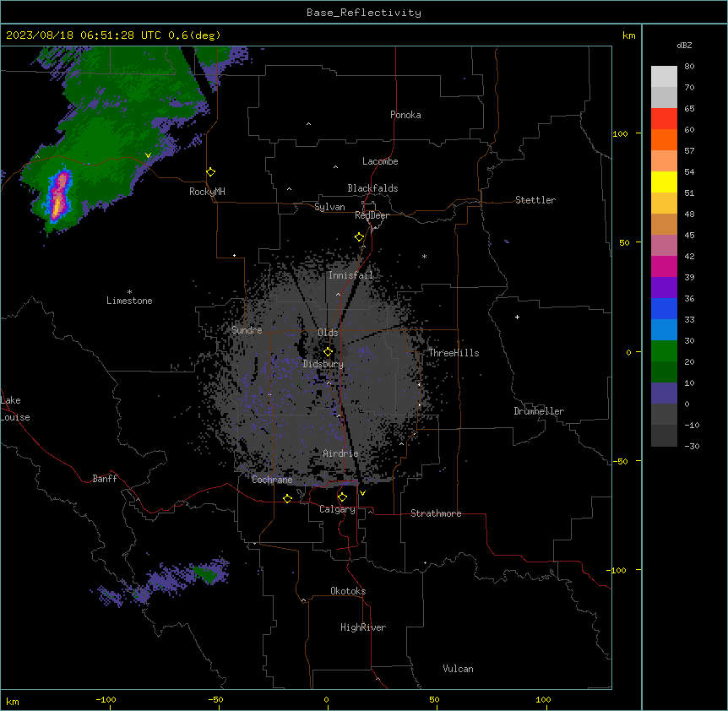Screen dimensions: 728x711
Task: Select the Drumheller town label
Action: point(539,411)
